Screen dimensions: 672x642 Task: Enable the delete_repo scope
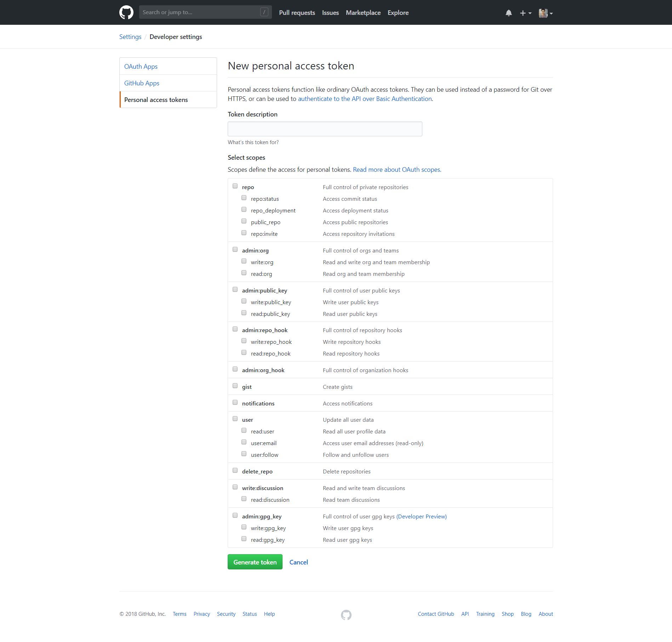[235, 471]
